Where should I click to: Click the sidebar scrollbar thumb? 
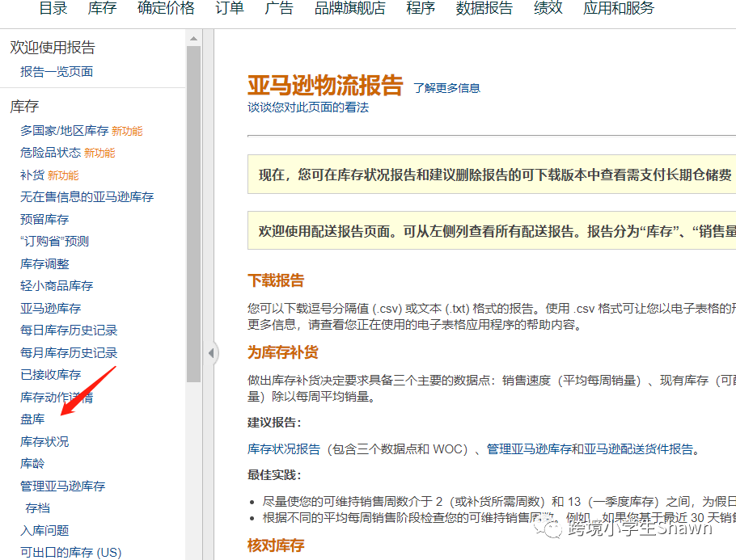(x=193, y=214)
